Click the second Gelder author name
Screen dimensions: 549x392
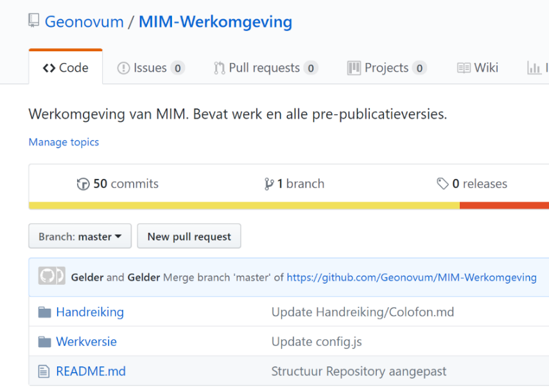(144, 277)
